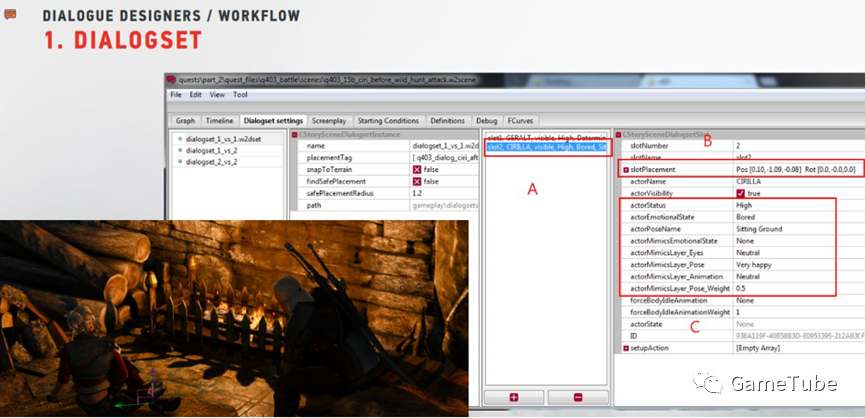
Task: Select slot1 GERALT in the slot list
Action: click(546, 137)
